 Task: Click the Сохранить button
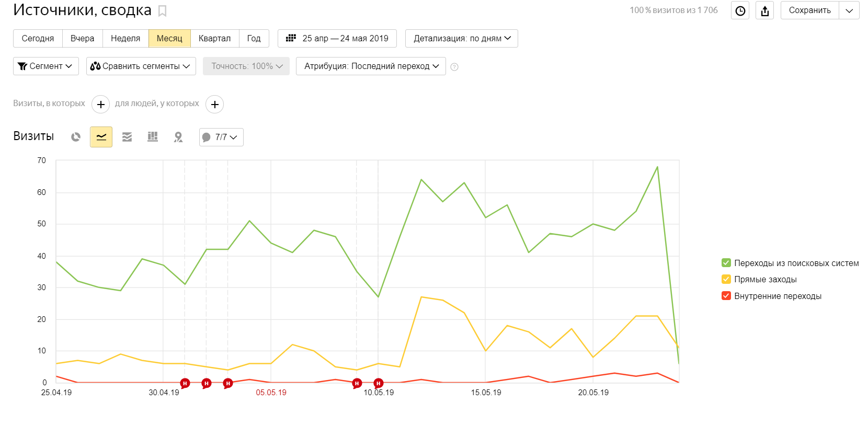point(809,10)
